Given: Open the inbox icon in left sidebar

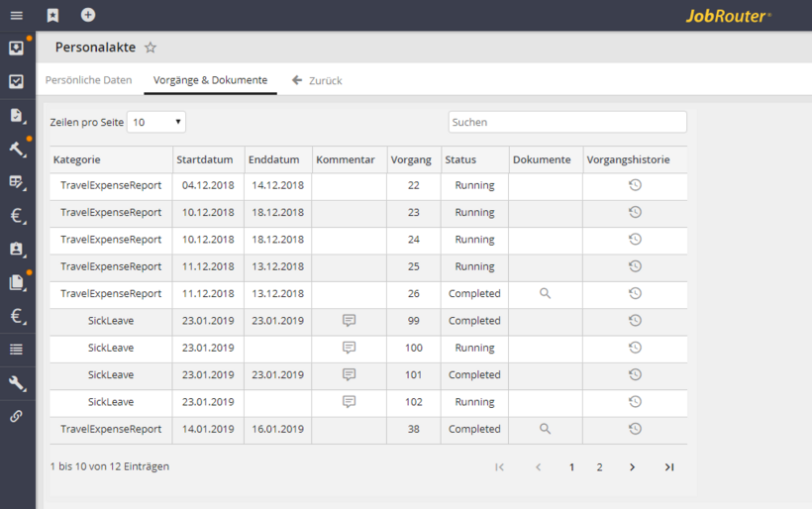Looking at the screenshot, I should click(x=17, y=49).
